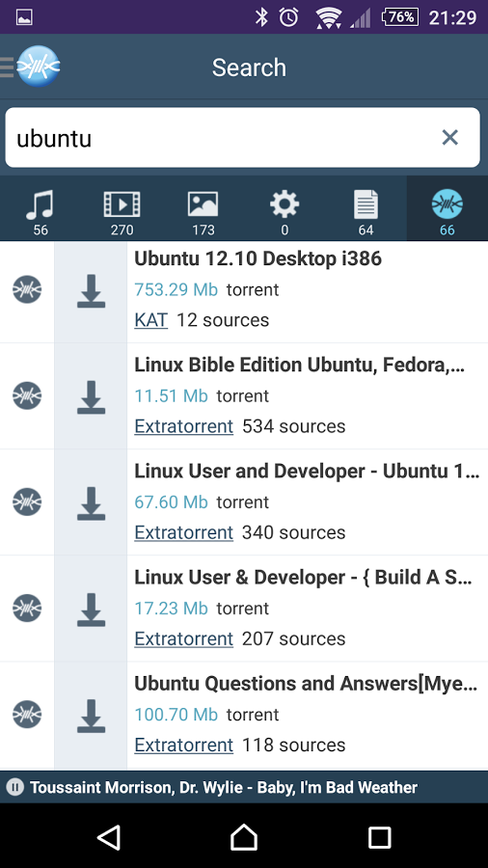Open recent apps with square button
The width and height of the screenshot is (488, 868).
380,837
